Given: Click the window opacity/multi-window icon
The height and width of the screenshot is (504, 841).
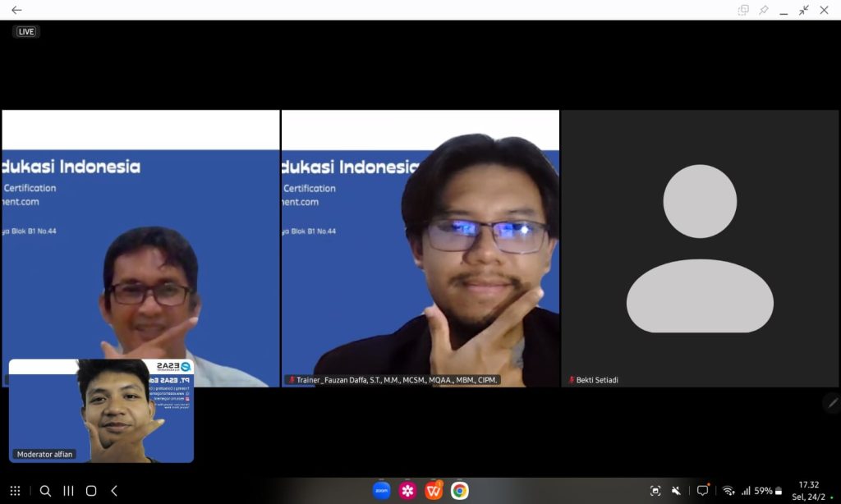Looking at the screenshot, I should [x=743, y=10].
